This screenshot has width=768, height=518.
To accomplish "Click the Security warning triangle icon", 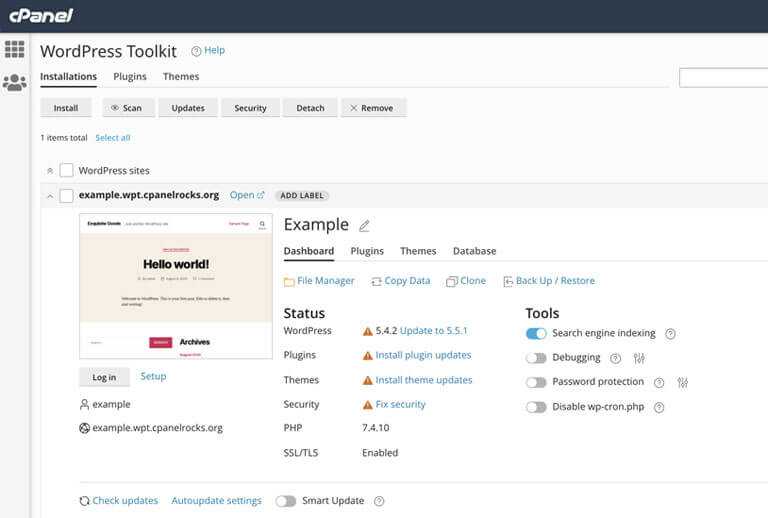I will point(367,405).
